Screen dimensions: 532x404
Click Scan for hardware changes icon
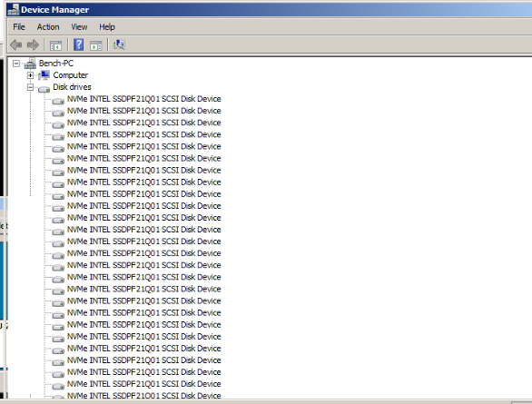pyautogui.click(x=119, y=44)
